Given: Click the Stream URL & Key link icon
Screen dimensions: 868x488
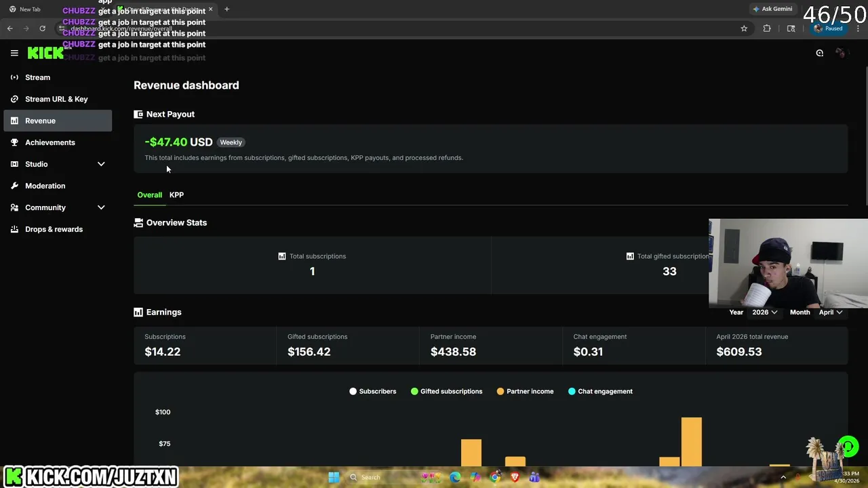Looking at the screenshot, I should coord(14,99).
